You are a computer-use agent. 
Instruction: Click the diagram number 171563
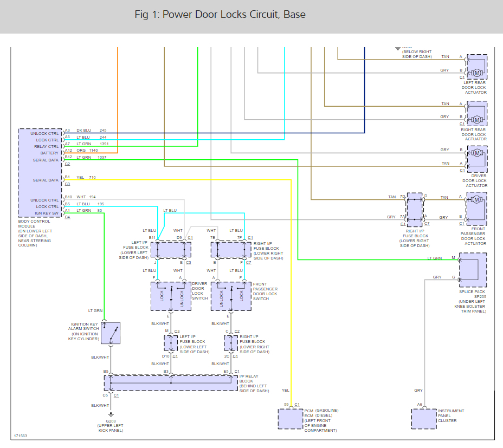(21, 436)
